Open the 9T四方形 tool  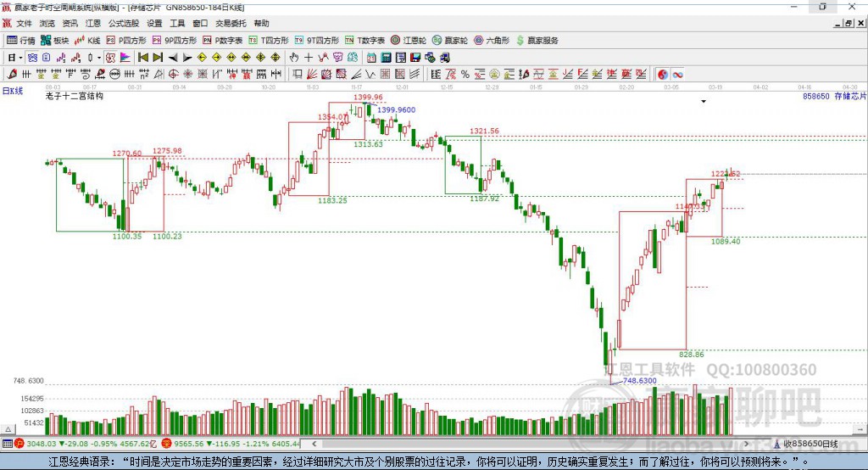pyautogui.click(x=317, y=41)
